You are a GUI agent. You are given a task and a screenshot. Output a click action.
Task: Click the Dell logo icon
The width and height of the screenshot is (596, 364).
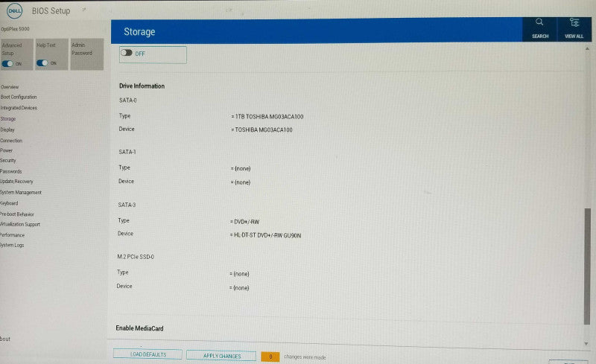14,10
